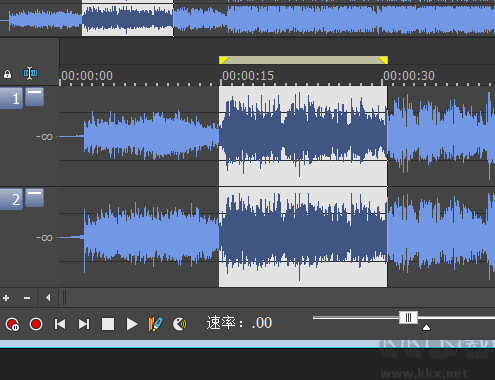Click the scrub speaker icon
This screenshot has width=495, height=380.
pos(180,324)
